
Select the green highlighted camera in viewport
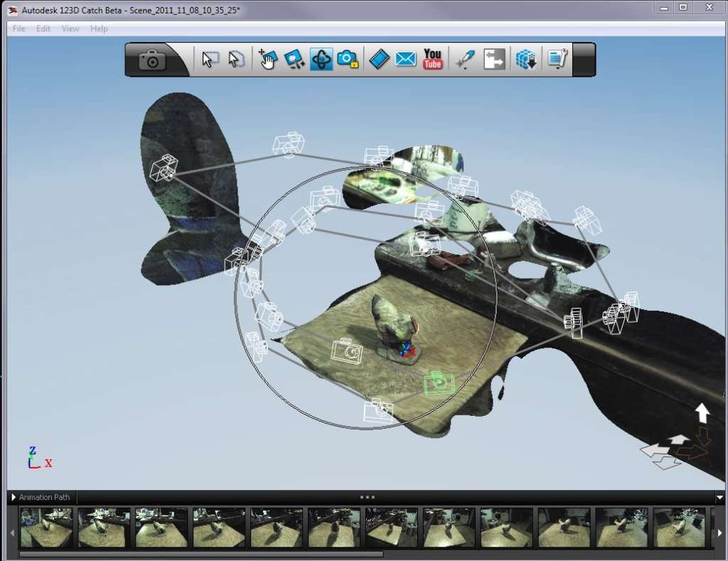[439, 383]
